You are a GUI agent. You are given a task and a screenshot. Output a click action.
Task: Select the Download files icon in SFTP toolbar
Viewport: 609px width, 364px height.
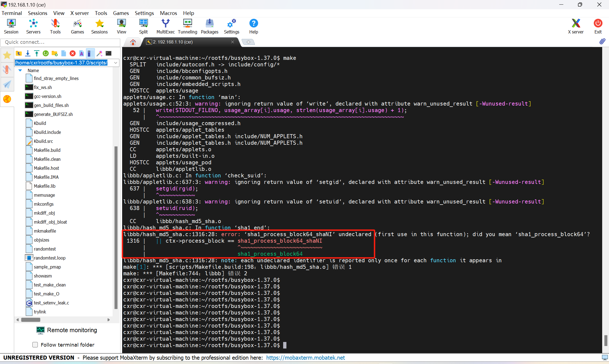pyautogui.click(x=27, y=53)
